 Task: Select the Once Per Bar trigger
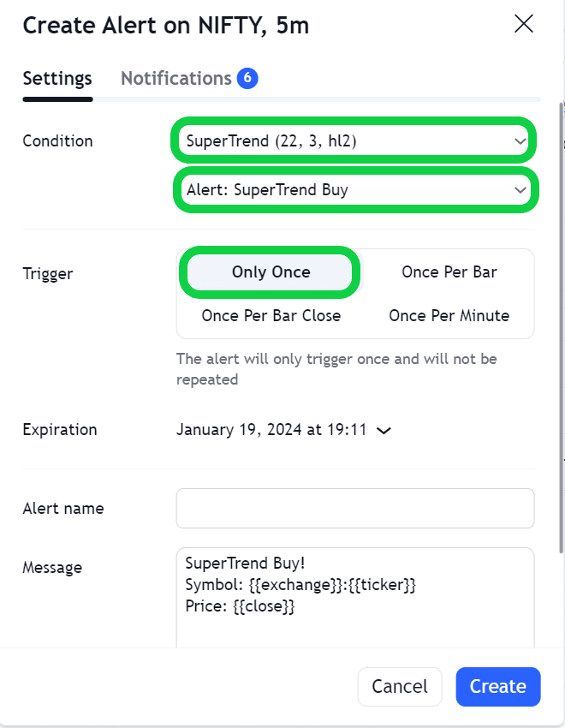(449, 272)
